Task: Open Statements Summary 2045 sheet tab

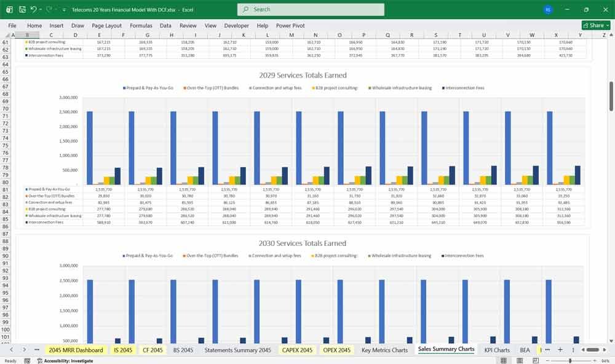Action: (x=237, y=350)
